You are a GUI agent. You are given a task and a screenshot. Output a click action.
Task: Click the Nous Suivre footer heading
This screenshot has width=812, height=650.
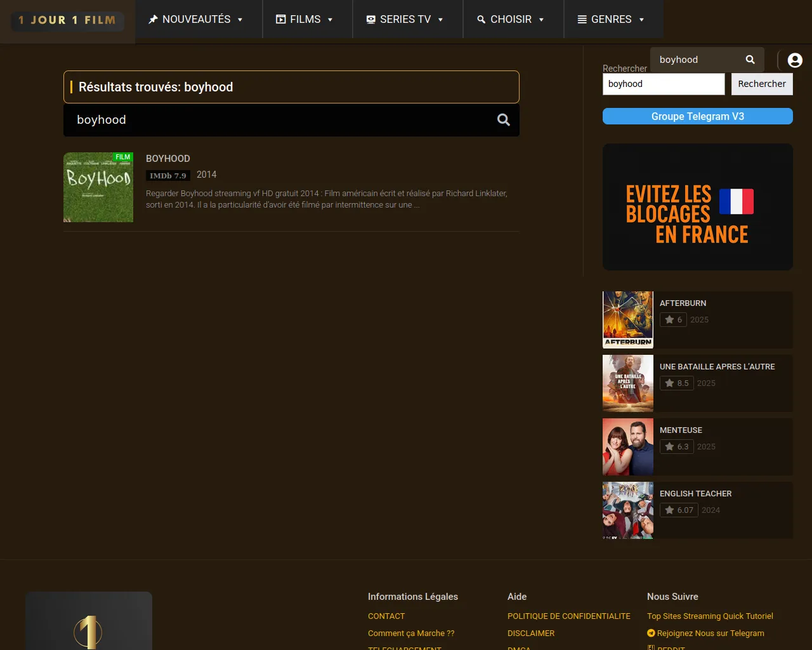(x=672, y=597)
